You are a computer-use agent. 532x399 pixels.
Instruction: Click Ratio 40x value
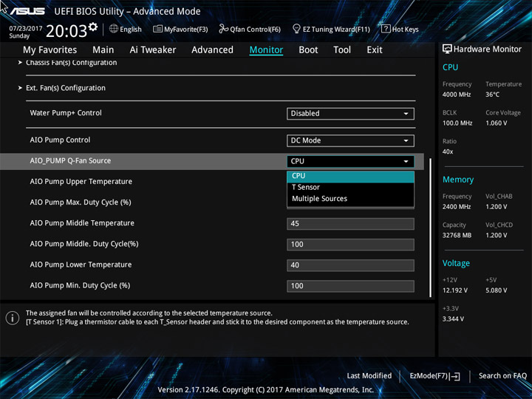click(x=448, y=151)
